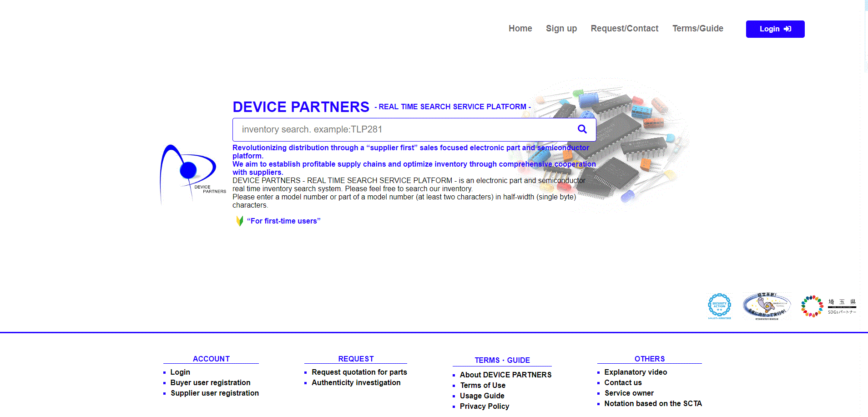Open the Terms/Guide menu item

pos(698,29)
